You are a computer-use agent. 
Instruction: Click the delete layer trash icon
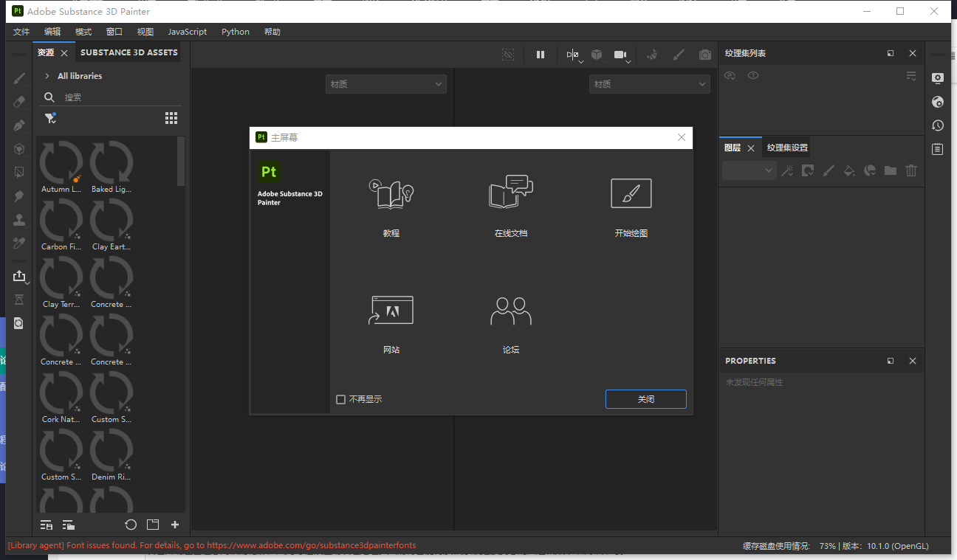(911, 170)
